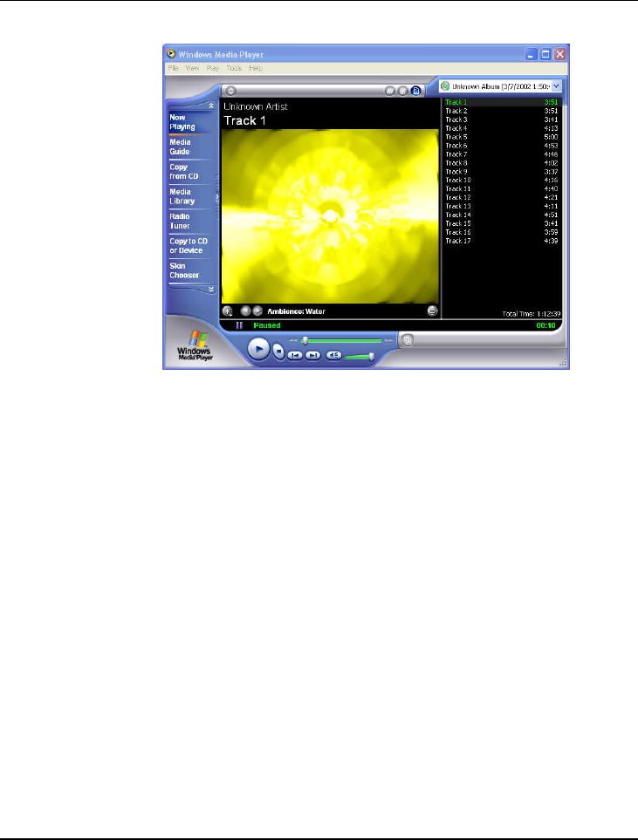Select Track 9 in the playlist
638x840 pixels.
pos(501,172)
